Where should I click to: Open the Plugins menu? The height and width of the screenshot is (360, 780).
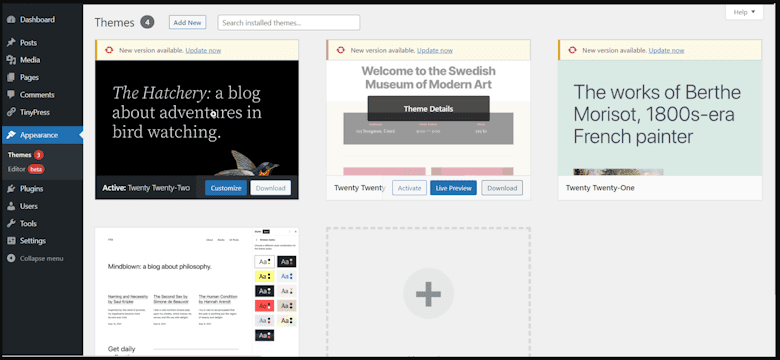42,189
